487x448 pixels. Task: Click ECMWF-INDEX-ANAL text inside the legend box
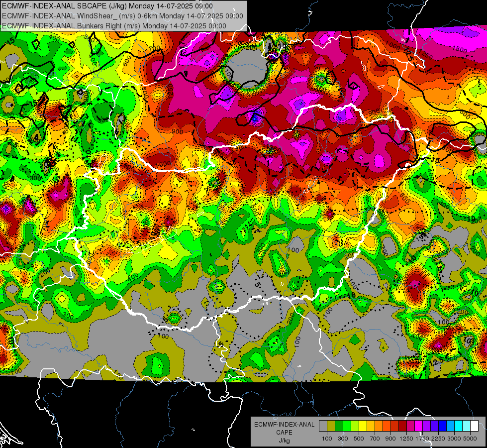(x=285, y=425)
